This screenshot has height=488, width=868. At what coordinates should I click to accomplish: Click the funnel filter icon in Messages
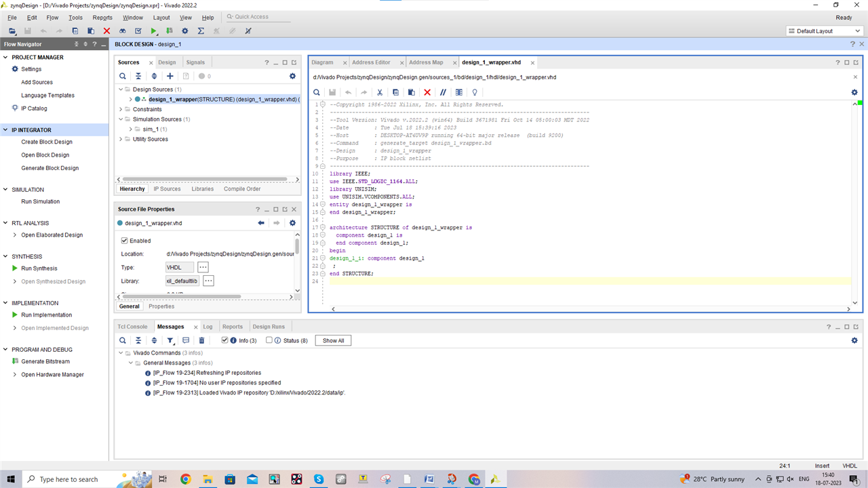pyautogui.click(x=170, y=340)
